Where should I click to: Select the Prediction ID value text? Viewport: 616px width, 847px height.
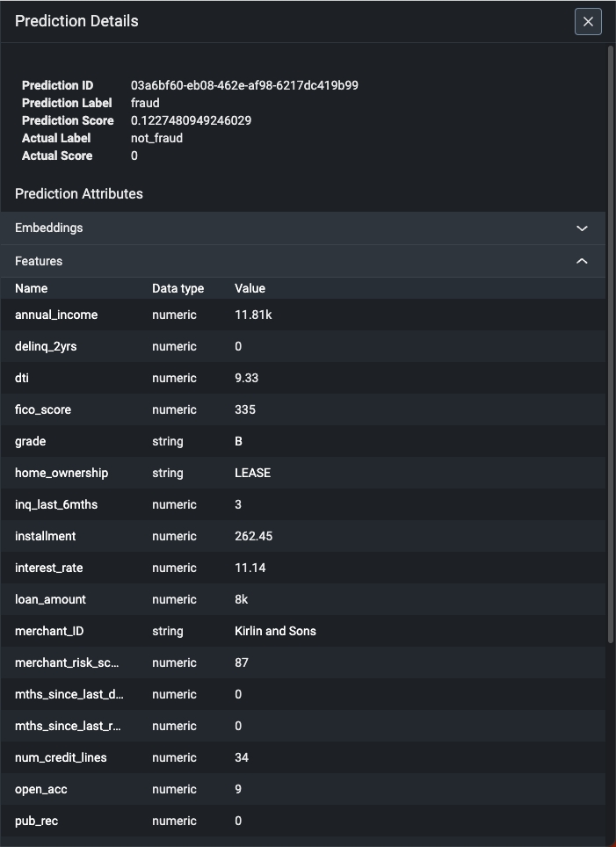pyautogui.click(x=244, y=85)
